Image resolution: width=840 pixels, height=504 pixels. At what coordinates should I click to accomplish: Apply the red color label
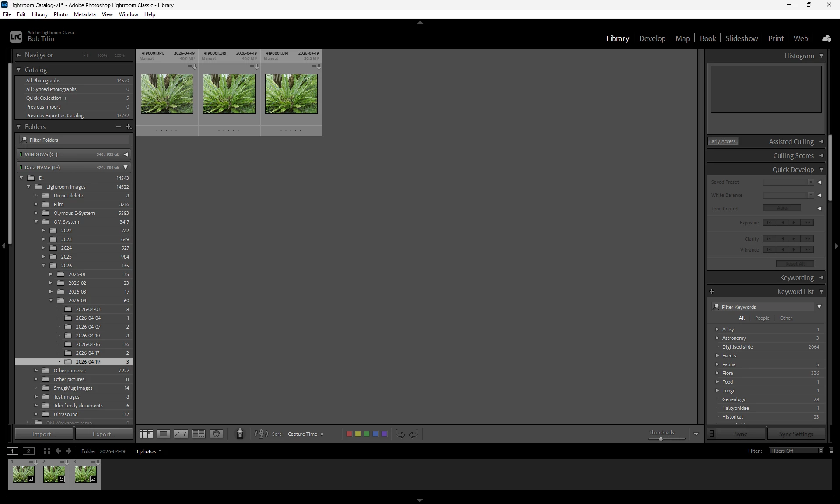[x=349, y=434]
